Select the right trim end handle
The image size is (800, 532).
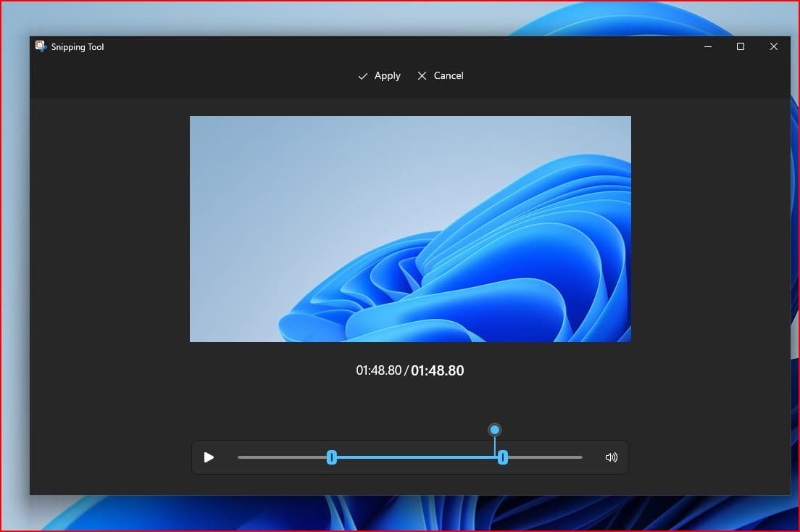pos(503,457)
